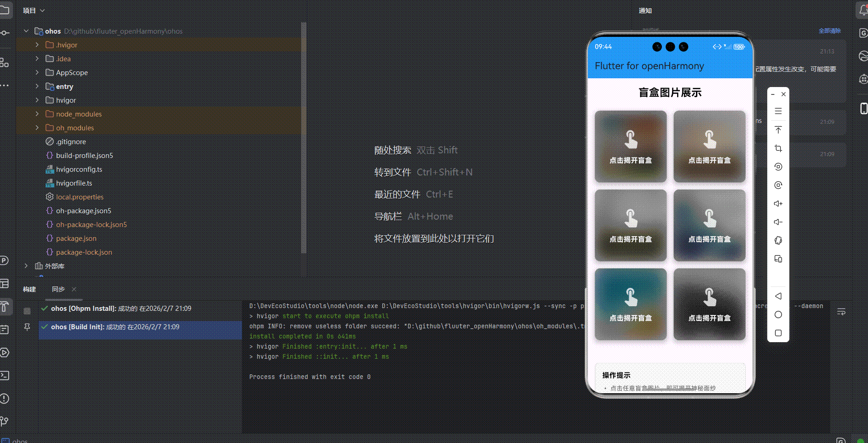The height and width of the screenshot is (443, 868).
Task: Open the Commit tool window icon
Action: (x=4, y=33)
